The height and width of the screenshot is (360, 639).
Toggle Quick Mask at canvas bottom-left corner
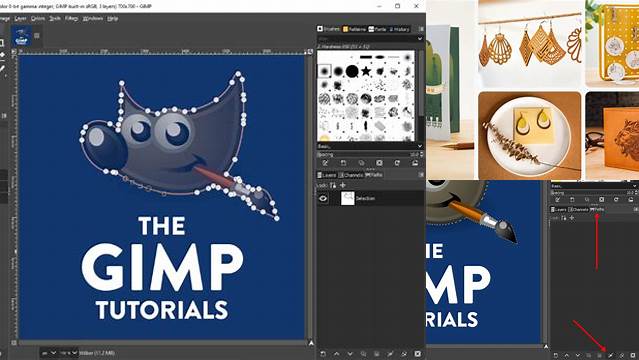click(14, 343)
